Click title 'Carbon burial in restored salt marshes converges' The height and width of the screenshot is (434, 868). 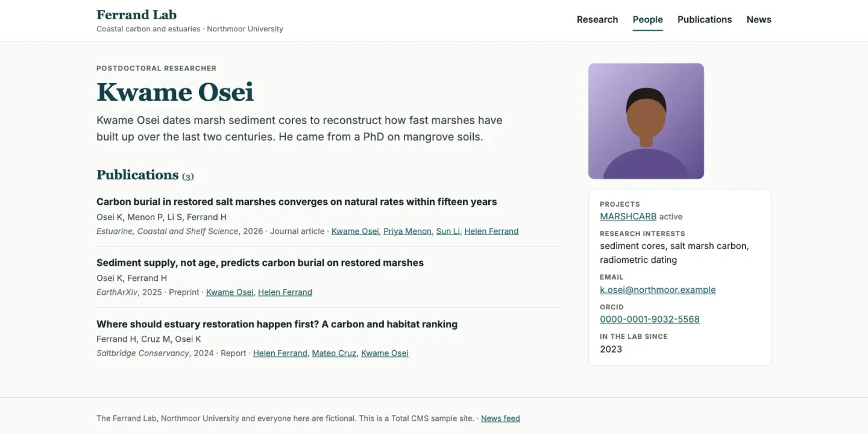(x=297, y=202)
